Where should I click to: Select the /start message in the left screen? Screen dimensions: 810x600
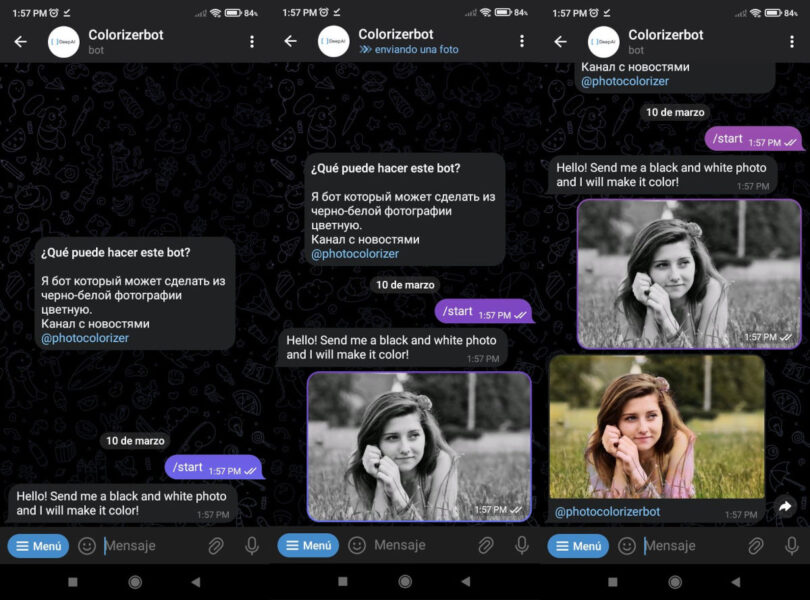coord(214,468)
